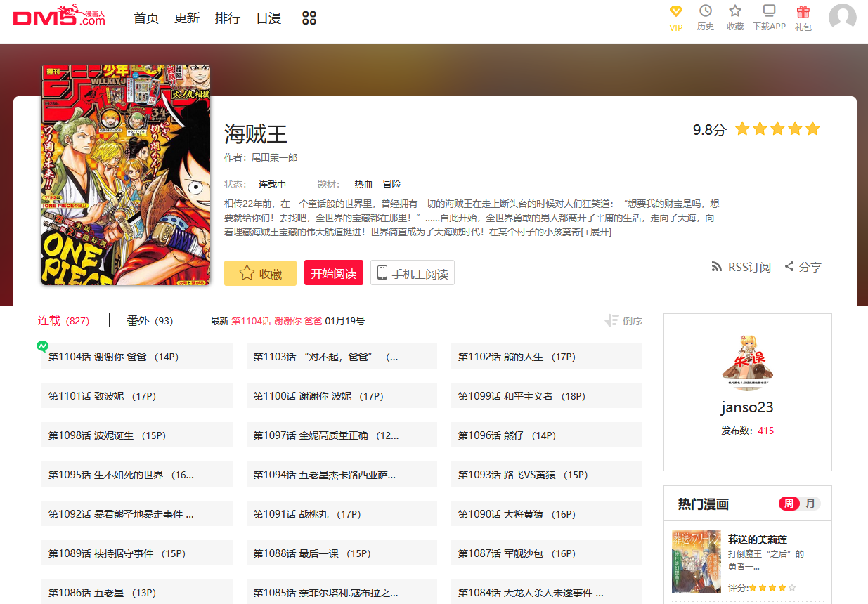Open chapter 第1095话 生不如死的世界

tap(137, 474)
